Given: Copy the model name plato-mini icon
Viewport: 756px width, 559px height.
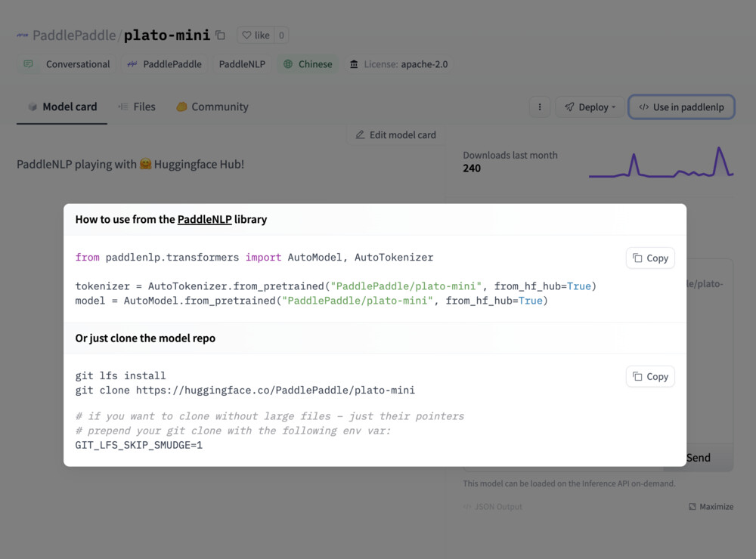Looking at the screenshot, I should [220, 36].
